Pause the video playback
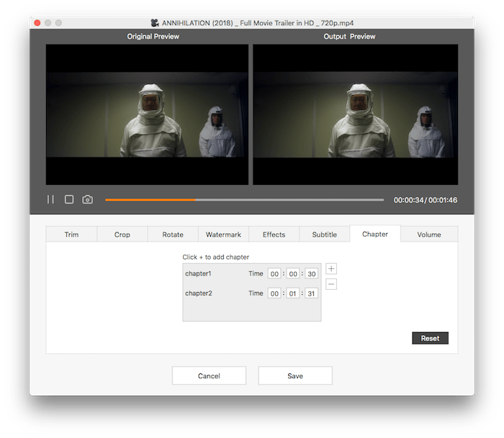504x438 pixels. tap(50, 199)
